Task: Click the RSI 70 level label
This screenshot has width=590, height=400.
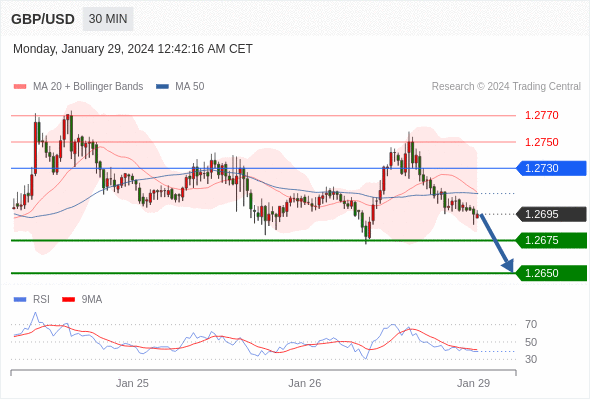Action: click(x=531, y=324)
